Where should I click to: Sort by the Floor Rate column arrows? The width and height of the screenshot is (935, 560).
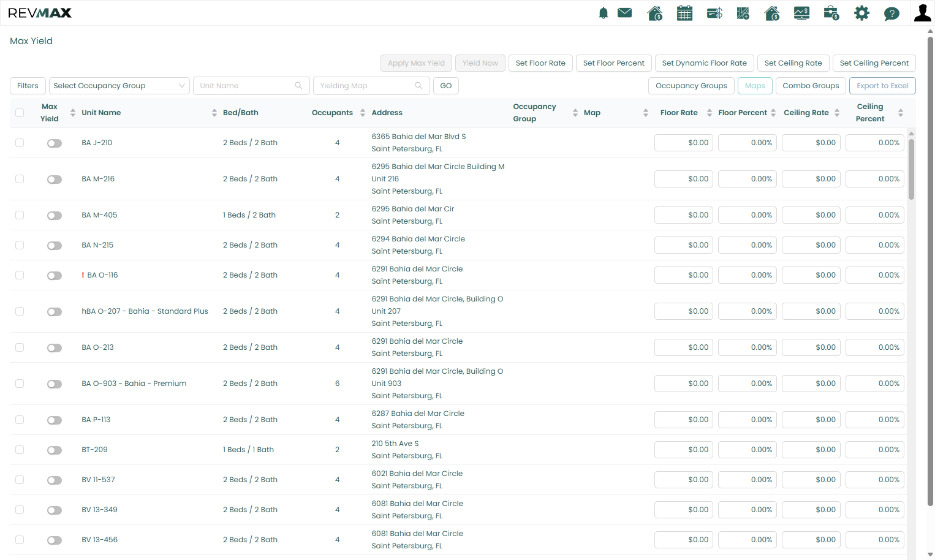click(x=710, y=113)
